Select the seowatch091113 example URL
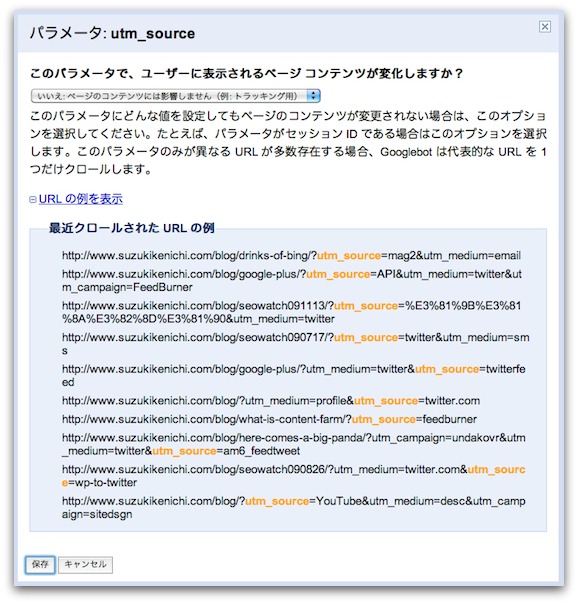The height and width of the screenshot is (604, 578). click(x=292, y=312)
